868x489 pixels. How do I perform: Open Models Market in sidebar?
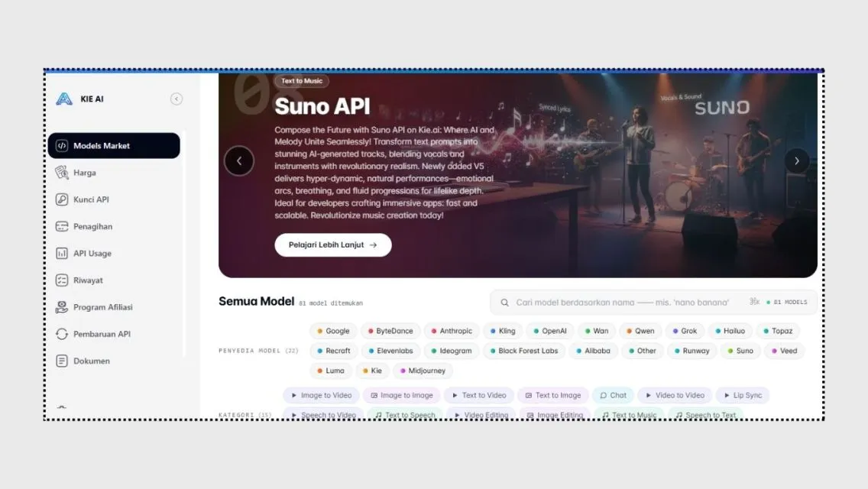(x=114, y=146)
